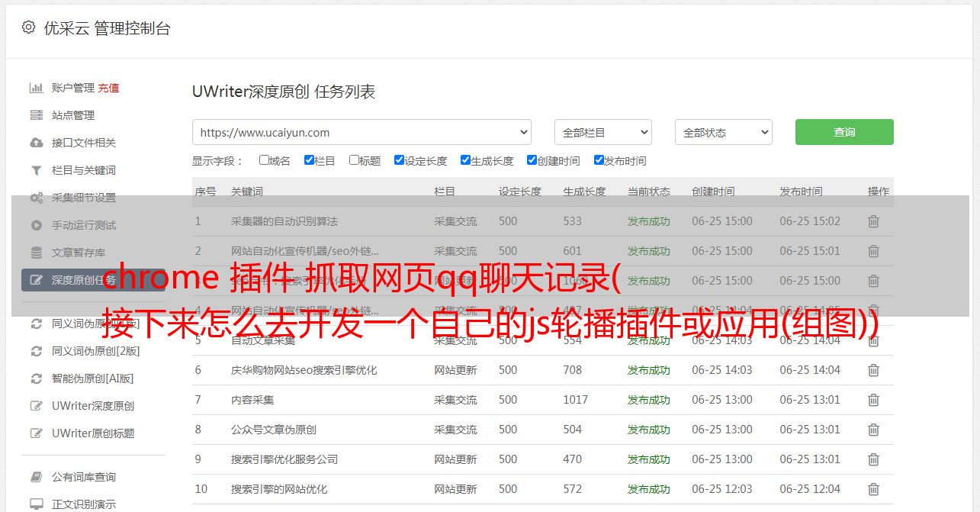Image resolution: width=980 pixels, height=512 pixels.
Task: Open the https://www.ucaiyun.com site dropdown
Action: click(x=361, y=132)
